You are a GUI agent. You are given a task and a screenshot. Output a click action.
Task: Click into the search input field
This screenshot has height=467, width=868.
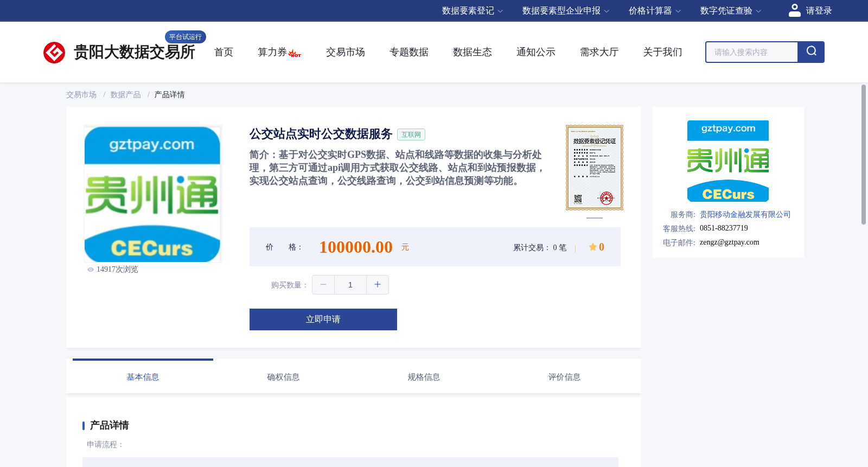click(x=752, y=52)
